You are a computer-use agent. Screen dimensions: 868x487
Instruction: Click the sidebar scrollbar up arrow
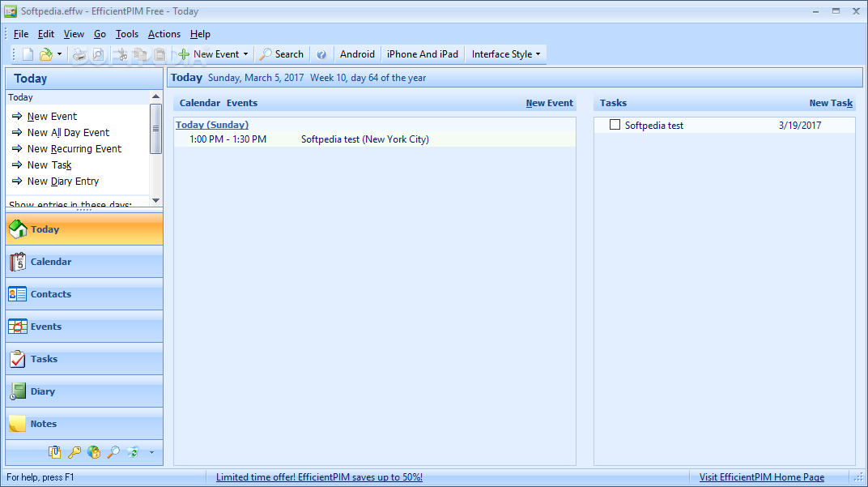pyautogui.click(x=155, y=97)
